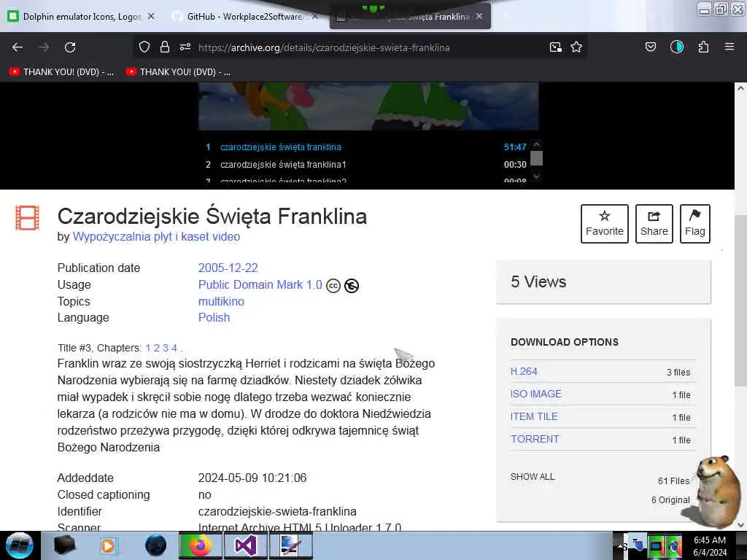Open Visual Studio from the taskbar
This screenshot has width=747, height=560.
click(245, 545)
